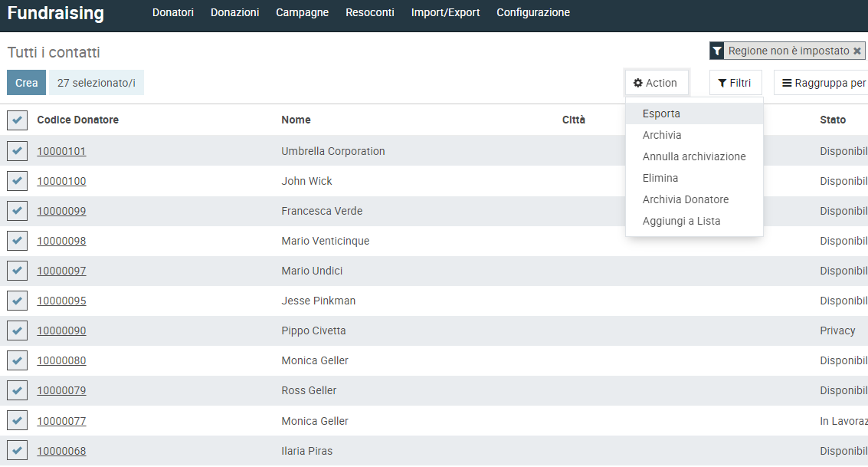Open the Import/Export menu
The height and width of the screenshot is (467, 868).
click(x=445, y=13)
